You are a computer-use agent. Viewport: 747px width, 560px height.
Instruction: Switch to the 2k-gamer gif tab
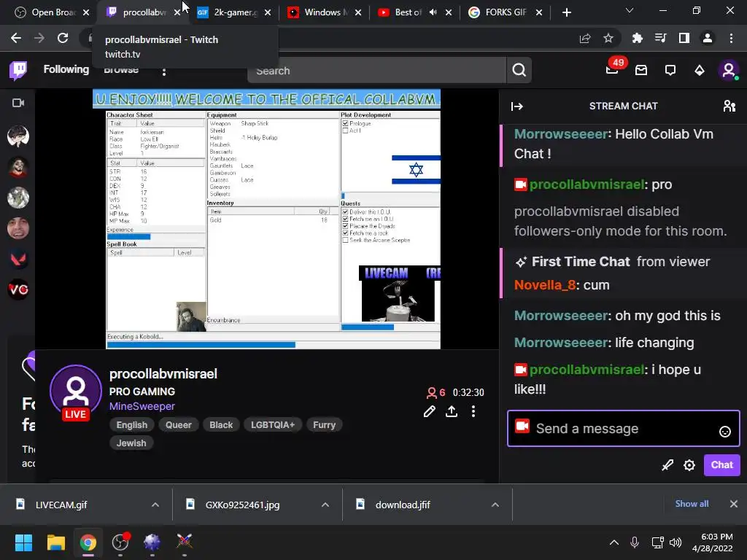click(234, 12)
